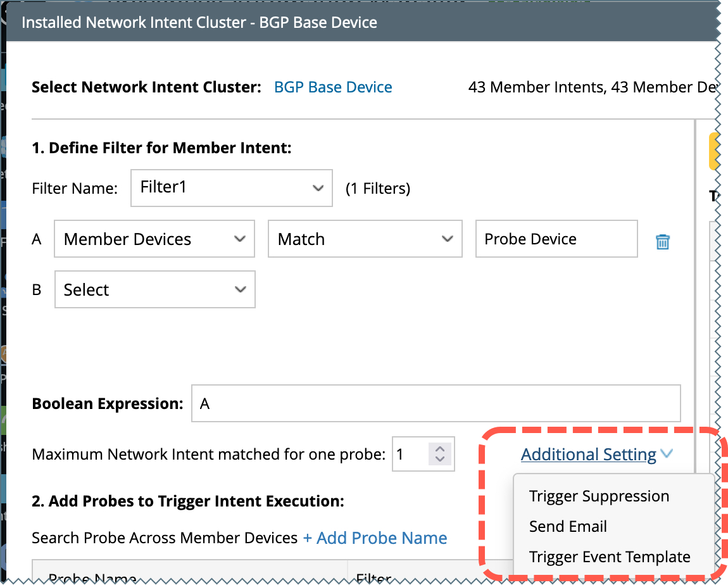Open the Member Devices dropdown
The height and width of the screenshot is (585, 728).
154,239
